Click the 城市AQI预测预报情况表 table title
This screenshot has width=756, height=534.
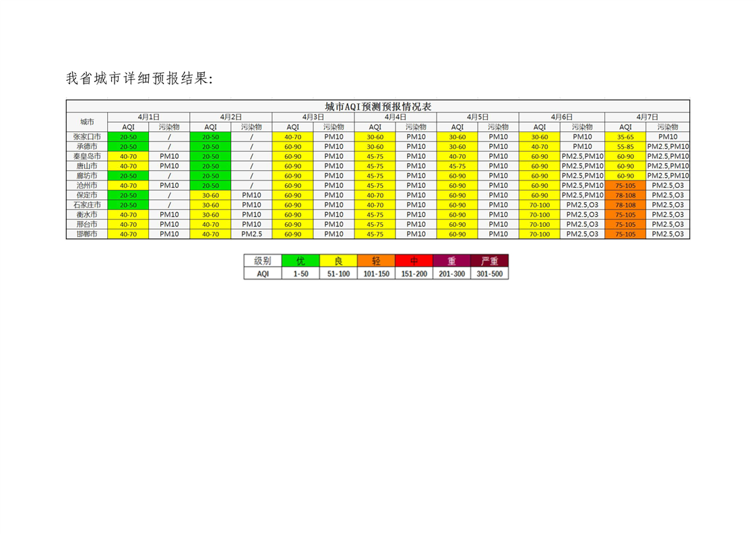pyautogui.click(x=377, y=106)
